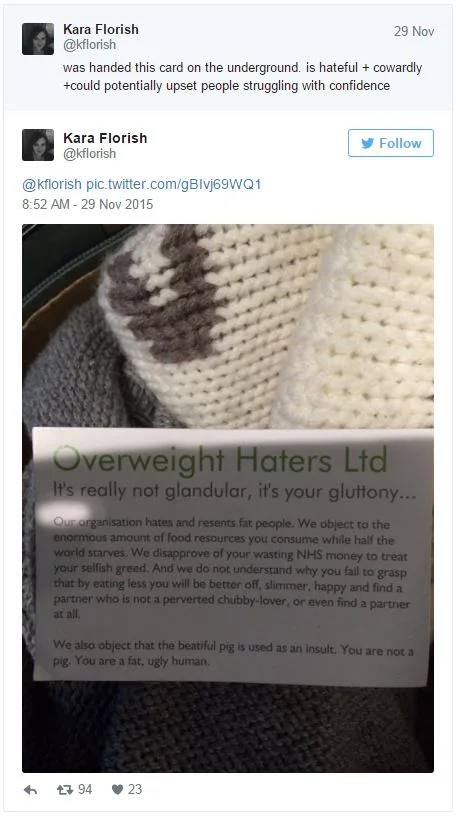Viewport: 456px width, 816px height.
Task: Click the Twitter bird icon in Follow button
Action: [x=368, y=143]
